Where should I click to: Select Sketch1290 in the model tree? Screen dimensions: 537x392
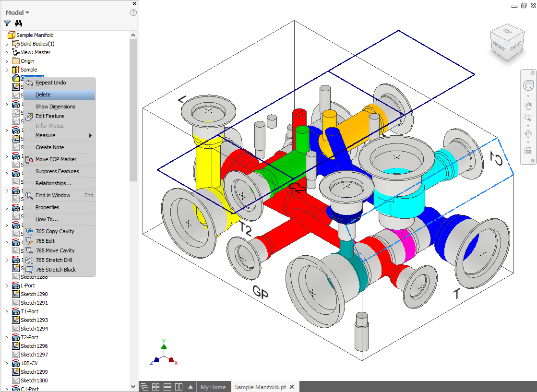(34, 294)
